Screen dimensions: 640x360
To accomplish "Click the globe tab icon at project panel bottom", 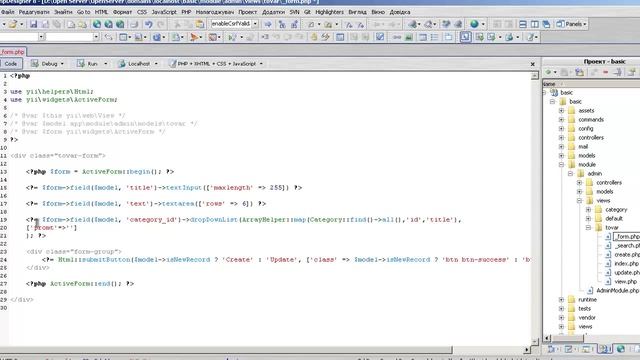I will (x=621, y=349).
